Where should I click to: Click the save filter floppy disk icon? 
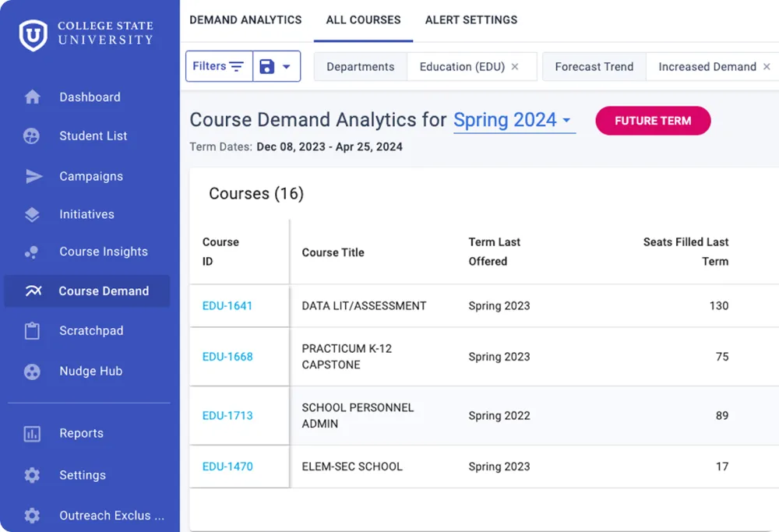click(x=267, y=66)
